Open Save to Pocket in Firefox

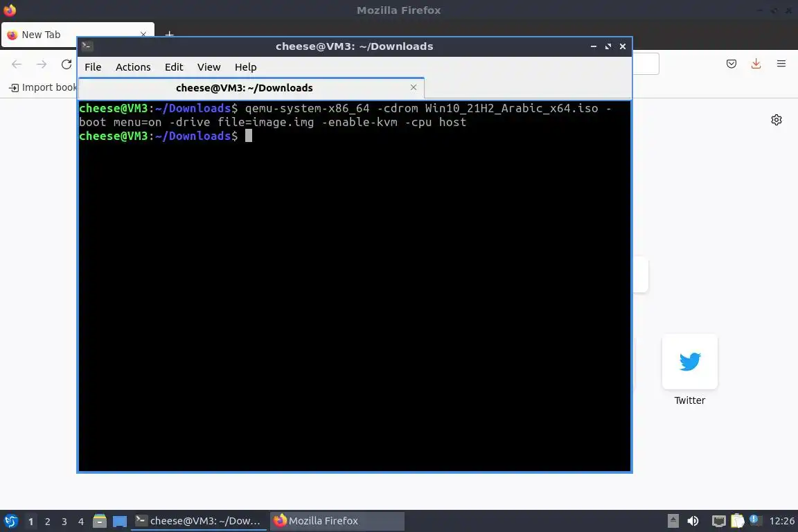pyautogui.click(x=731, y=64)
